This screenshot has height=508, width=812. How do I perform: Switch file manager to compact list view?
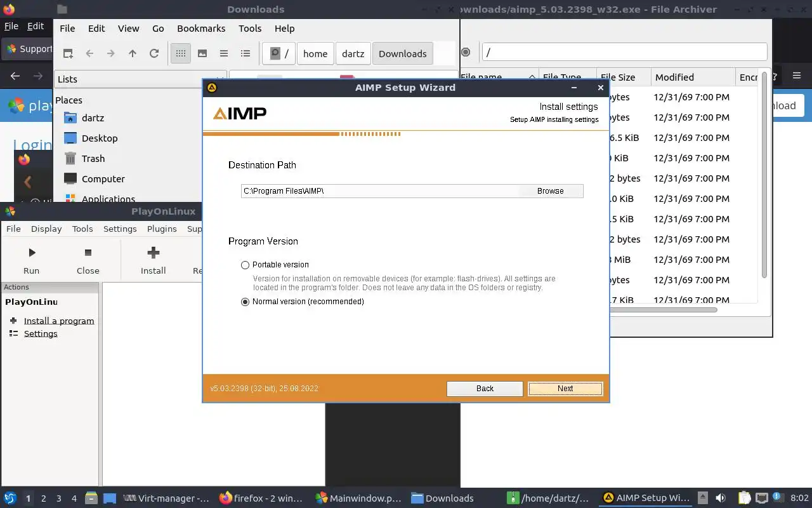(224, 53)
